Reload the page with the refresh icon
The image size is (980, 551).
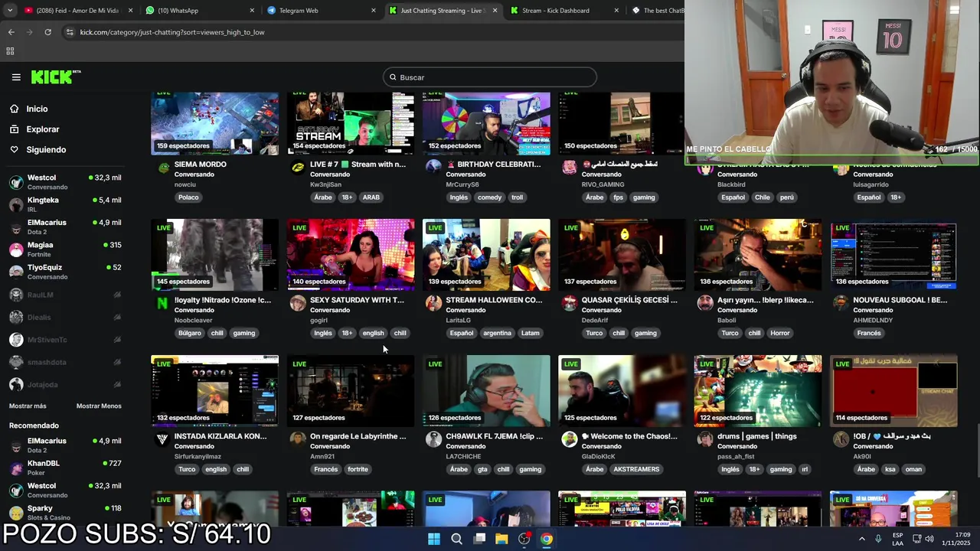(47, 32)
